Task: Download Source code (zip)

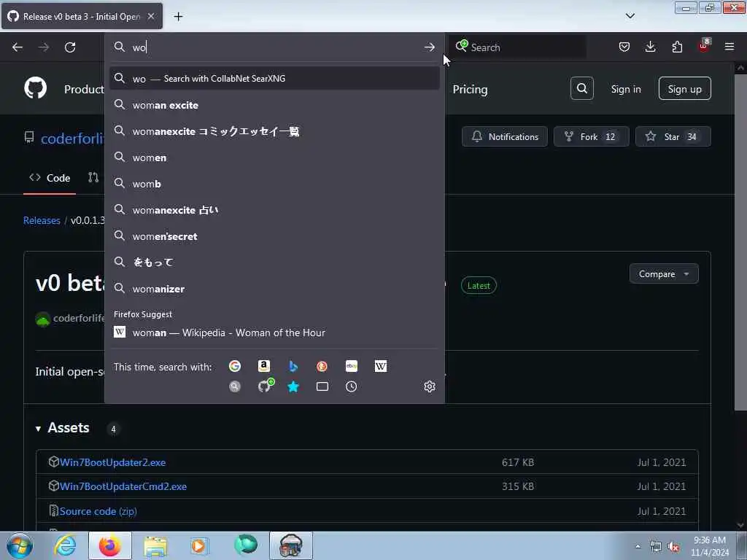Action: pos(98,511)
